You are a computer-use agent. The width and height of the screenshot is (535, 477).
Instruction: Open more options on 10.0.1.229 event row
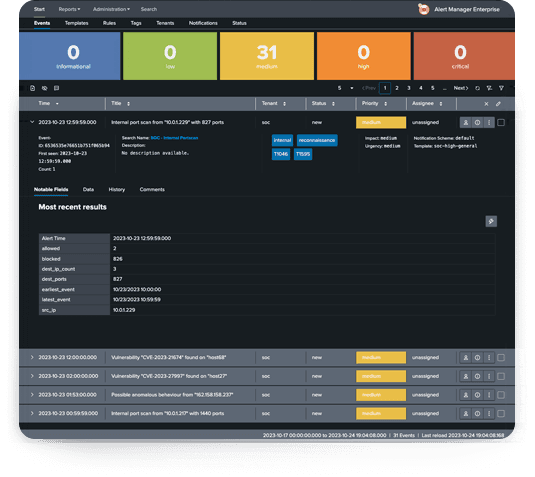489,122
